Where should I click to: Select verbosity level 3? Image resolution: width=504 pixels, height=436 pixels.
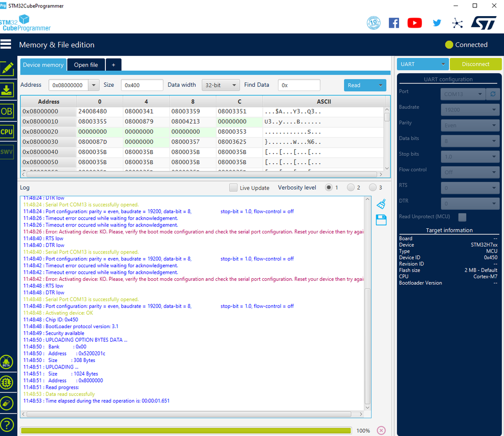click(372, 188)
